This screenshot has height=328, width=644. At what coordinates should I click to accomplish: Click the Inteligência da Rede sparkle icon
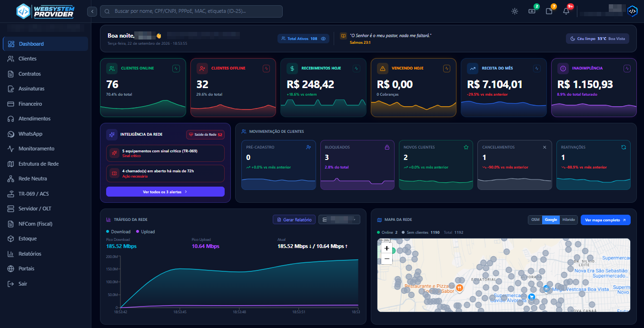(x=112, y=135)
